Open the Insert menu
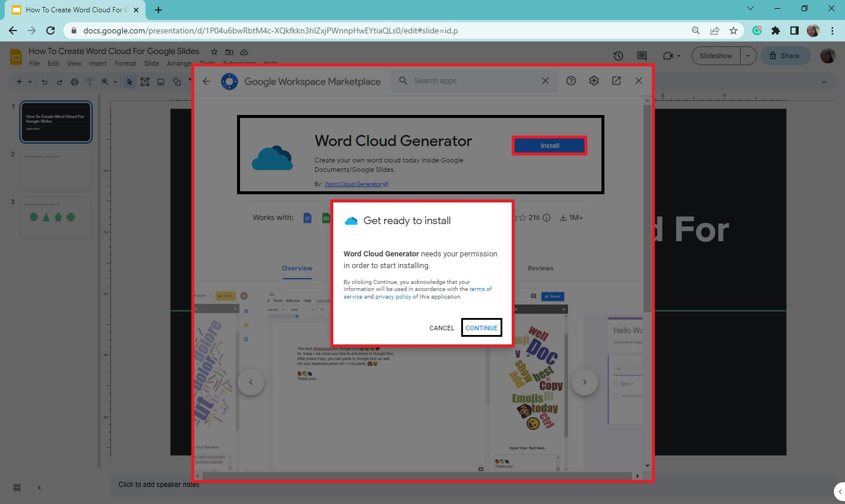Viewport: 845px width, 504px height. (98, 63)
